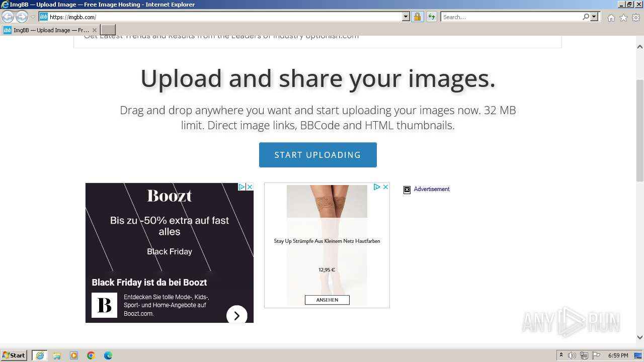Viewport: 644px width, 362px height.
Task: Click the network tray icon
Action: pyautogui.click(x=584, y=355)
